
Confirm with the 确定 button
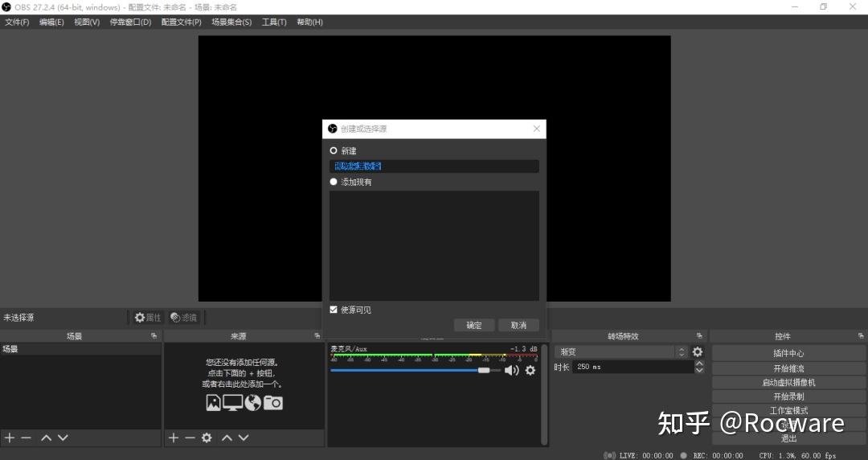coord(474,326)
